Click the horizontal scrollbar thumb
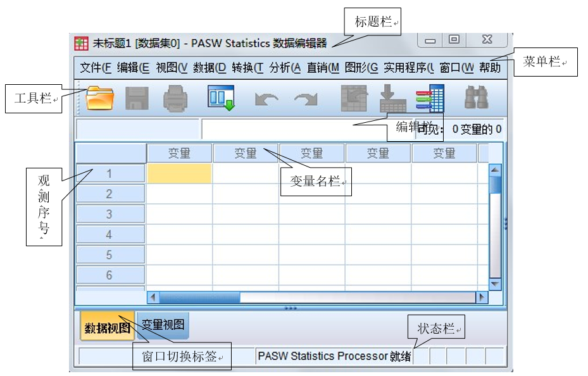 coord(199,298)
